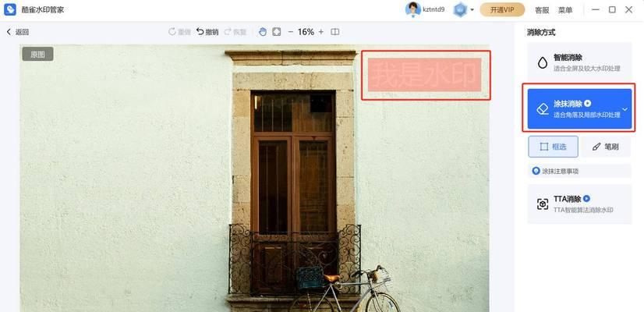
Task: Open the 菜单 menu
Action: (x=565, y=10)
